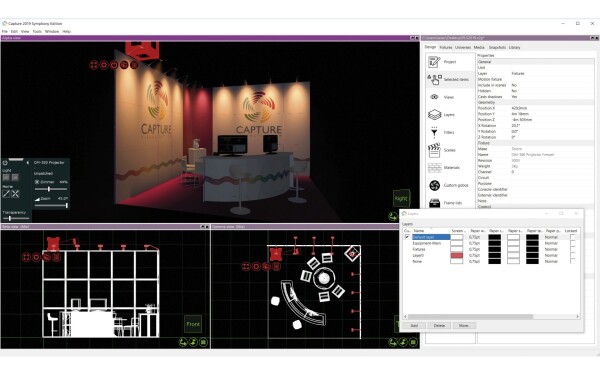Click the Transparency slider track
Image resolution: width=600 pixels, height=375 pixels.
click(16, 218)
